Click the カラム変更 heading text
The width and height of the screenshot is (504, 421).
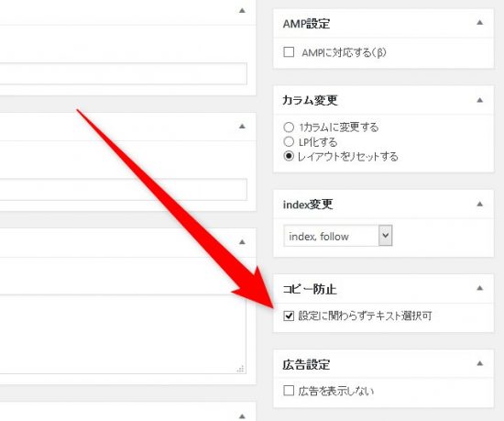click(x=310, y=100)
